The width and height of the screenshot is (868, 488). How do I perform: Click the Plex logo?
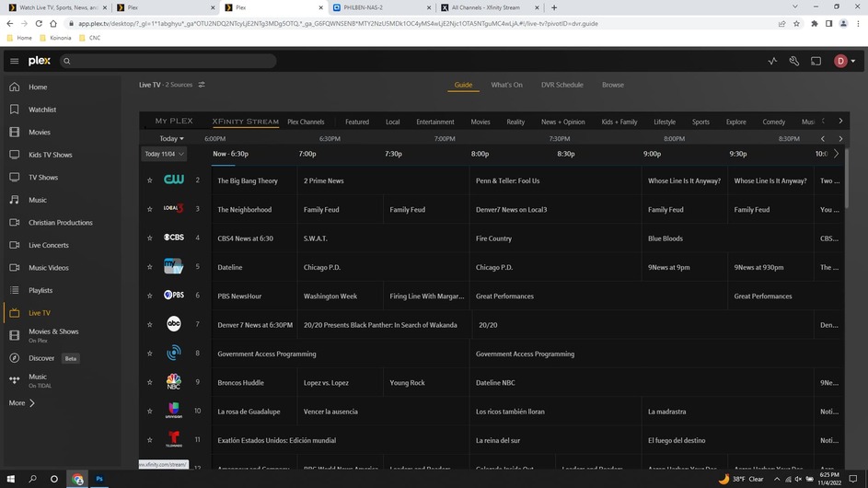[x=40, y=61]
